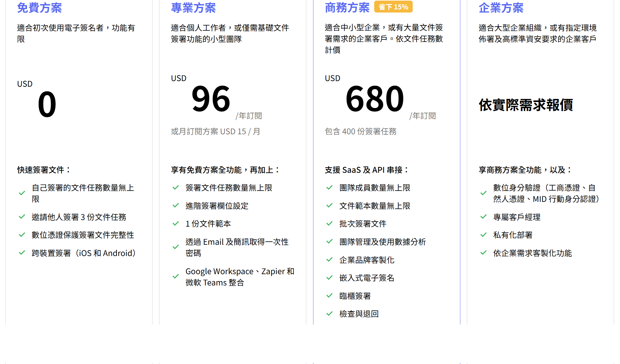The height and width of the screenshot is (364, 620).
Task: Click checkmark beside 數位身分驗證
Action: [x=483, y=193]
